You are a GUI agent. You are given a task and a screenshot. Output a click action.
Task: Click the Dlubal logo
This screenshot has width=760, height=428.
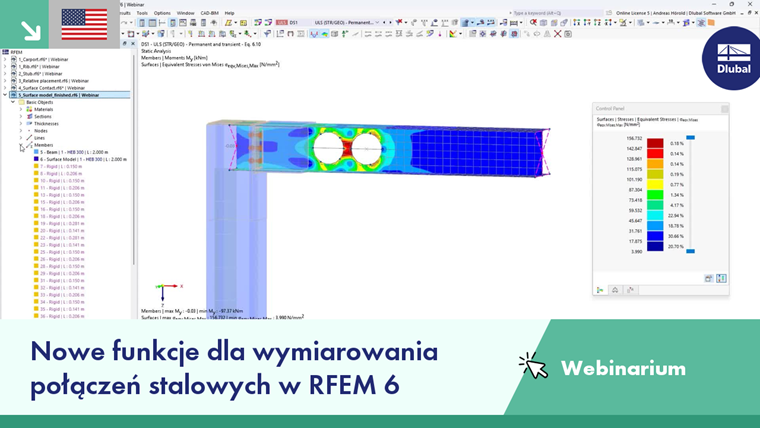coord(733,58)
